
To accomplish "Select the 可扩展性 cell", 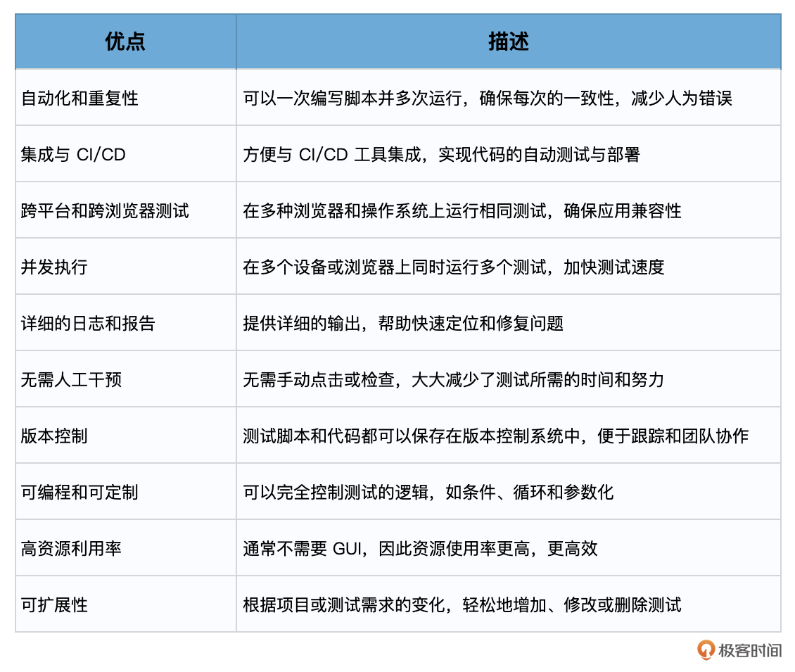I will (54, 604).
